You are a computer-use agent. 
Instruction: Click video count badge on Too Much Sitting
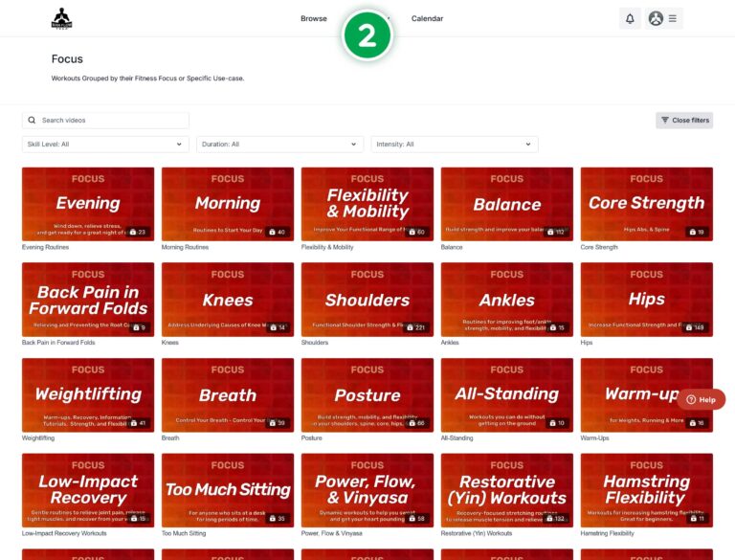(277, 518)
